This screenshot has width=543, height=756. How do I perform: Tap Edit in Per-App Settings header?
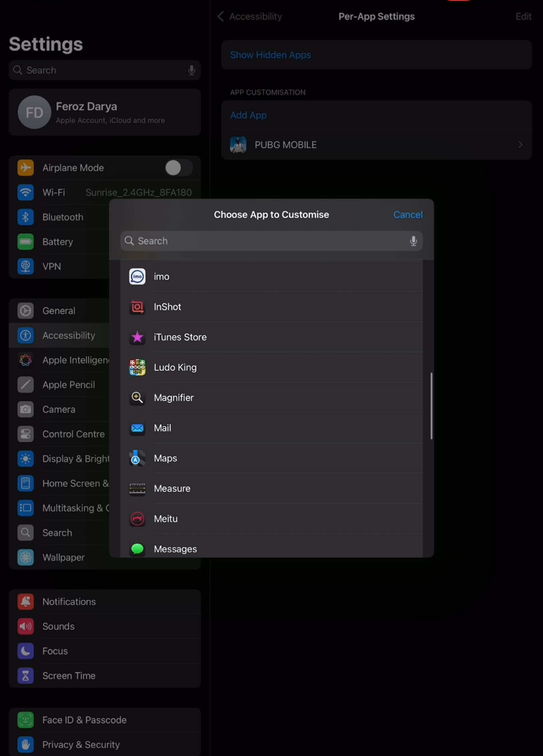pos(523,16)
